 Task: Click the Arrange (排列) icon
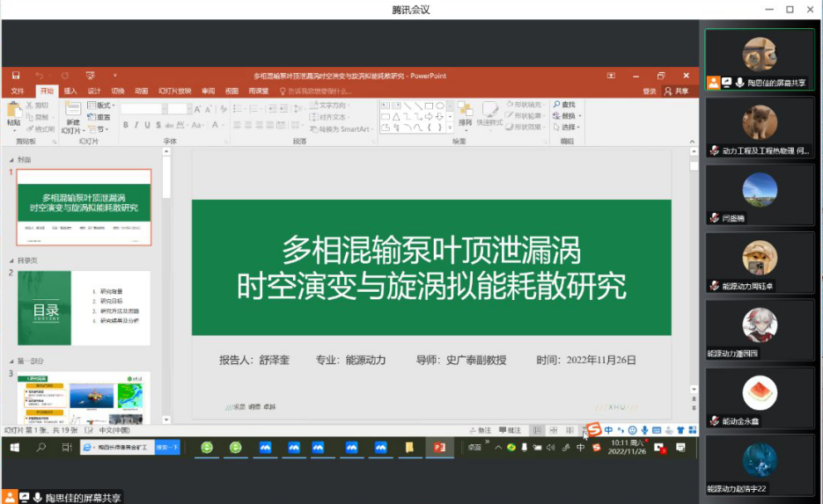465,111
